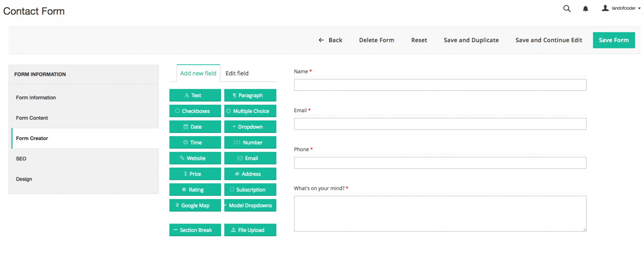This screenshot has width=644, height=253.
Task: Add a Multiple Choice field
Action: 250,111
